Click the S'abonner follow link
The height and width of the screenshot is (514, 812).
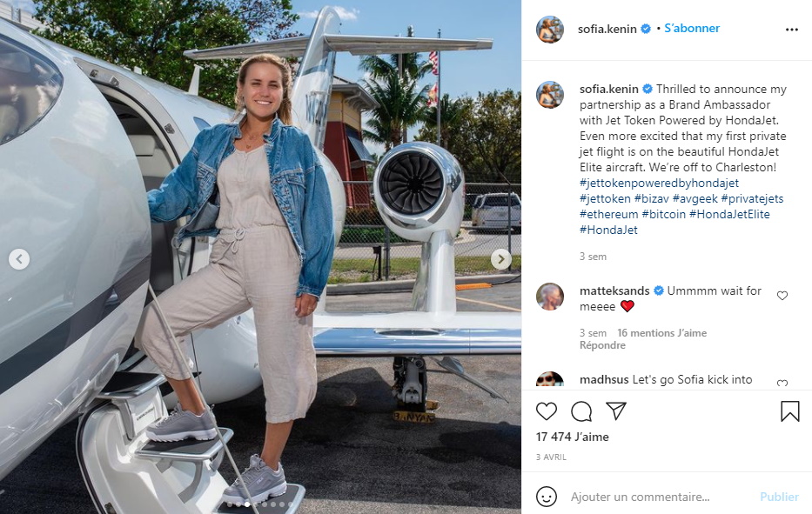click(x=692, y=29)
